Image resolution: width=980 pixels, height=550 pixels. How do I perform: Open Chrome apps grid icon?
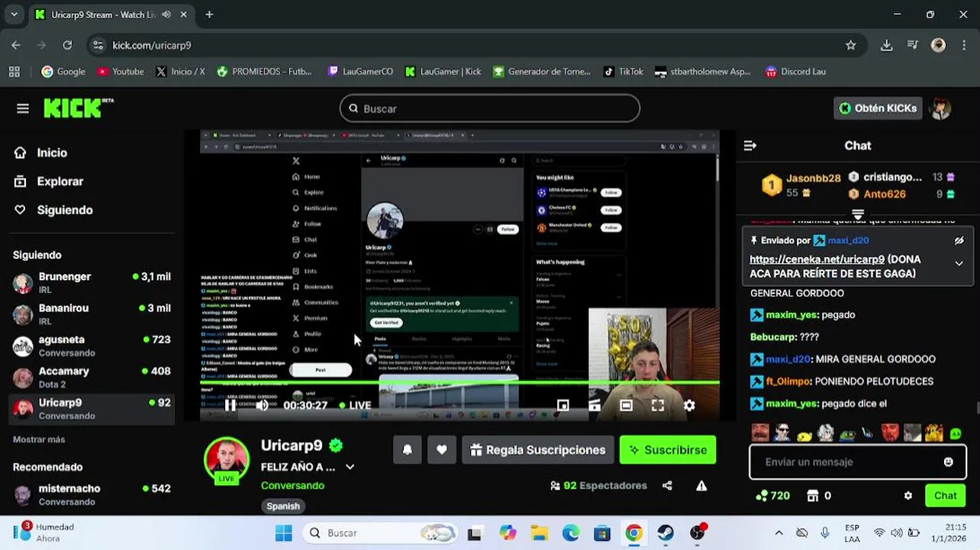tap(14, 72)
